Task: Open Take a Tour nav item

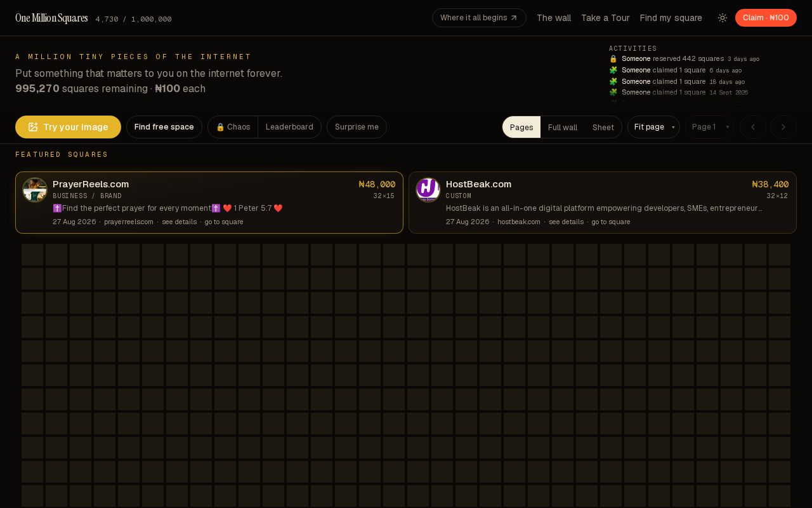Action: (605, 18)
